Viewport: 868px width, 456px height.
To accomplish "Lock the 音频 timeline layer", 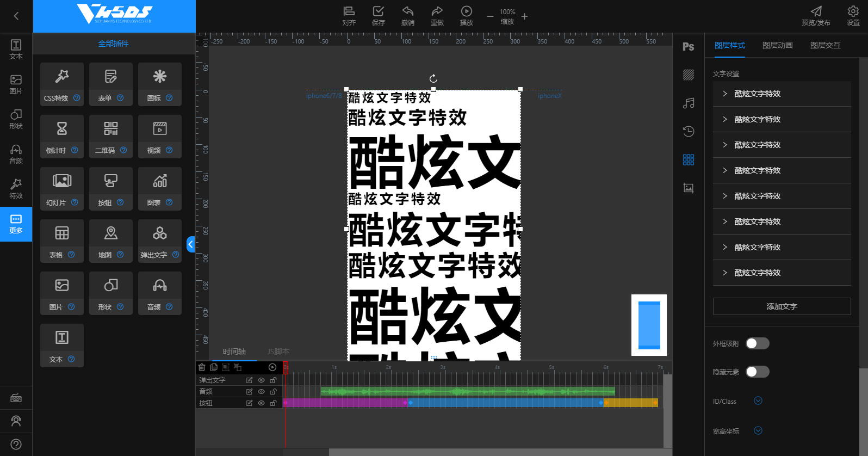I will pyautogui.click(x=273, y=392).
